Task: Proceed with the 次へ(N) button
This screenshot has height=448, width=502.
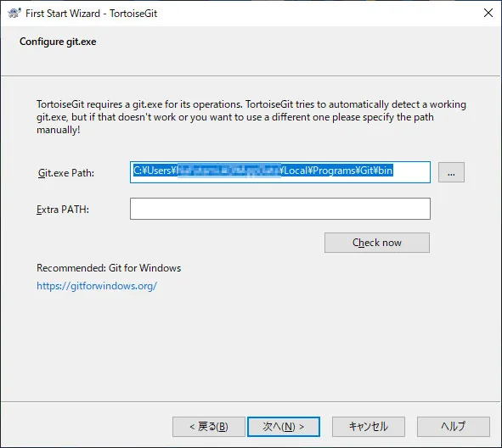Action: click(x=284, y=427)
